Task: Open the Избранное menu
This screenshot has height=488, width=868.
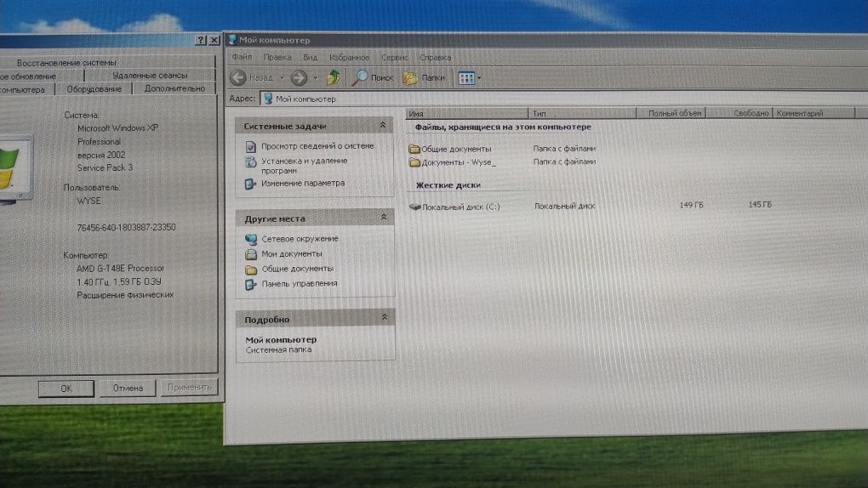Action: pyautogui.click(x=349, y=57)
